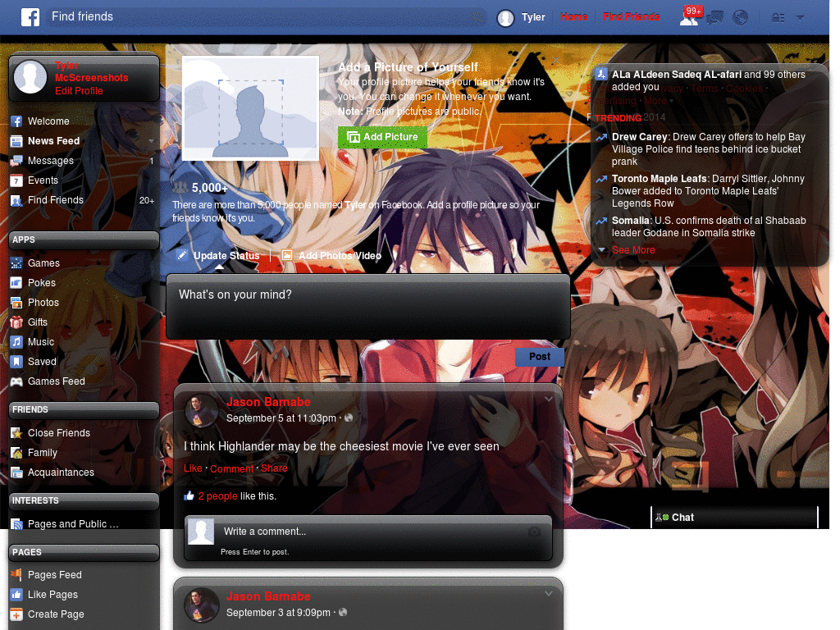Like the Highlander post

(x=193, y=468)
